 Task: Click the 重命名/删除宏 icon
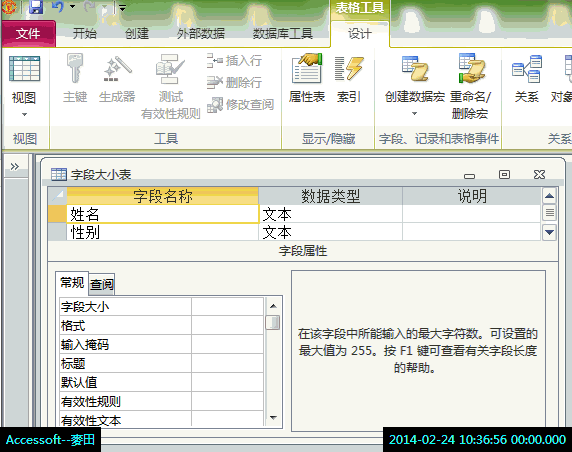[x=472, y=69]
